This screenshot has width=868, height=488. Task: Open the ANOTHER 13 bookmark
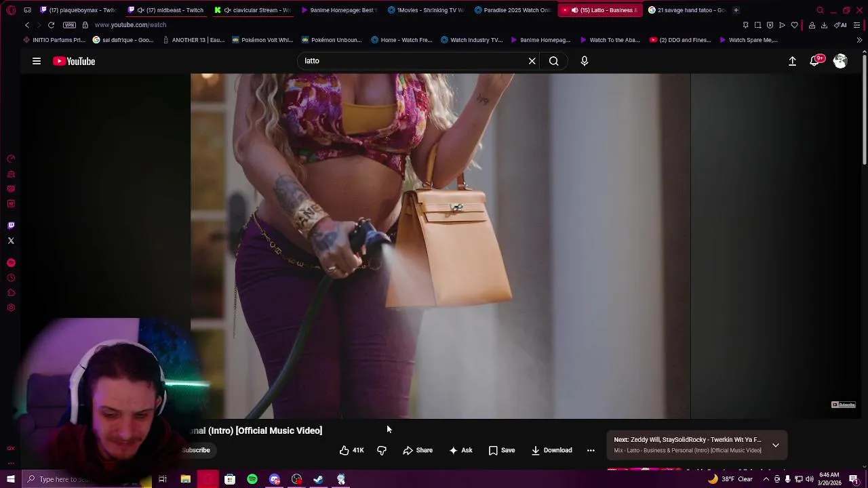point(193,40)
